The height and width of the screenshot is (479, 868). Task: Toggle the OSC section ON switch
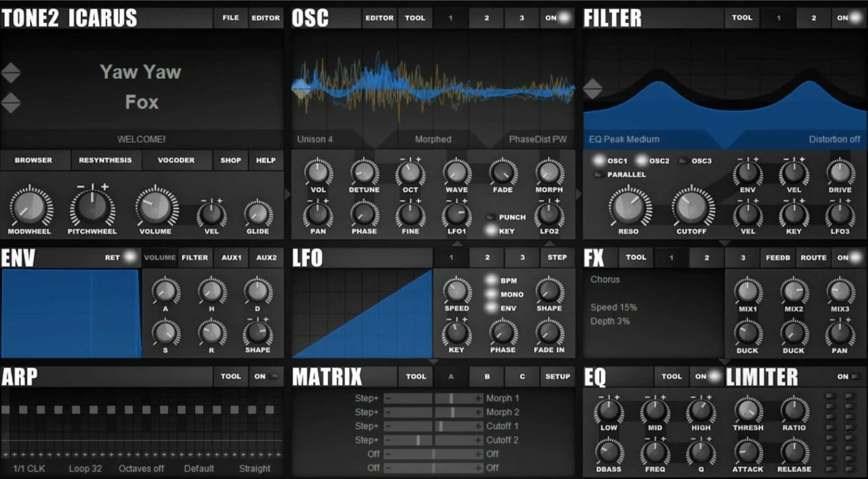point(557,18)
